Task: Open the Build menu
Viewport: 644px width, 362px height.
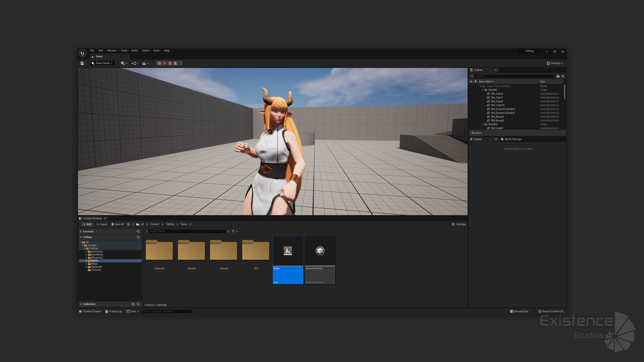Action: [135, 50]
